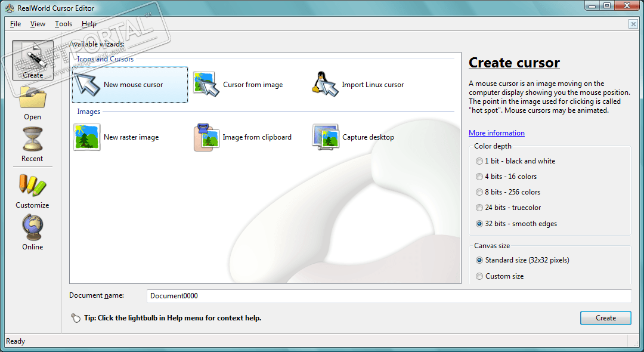
Task: Click the Create cursor heading
Action: tap(514, 63)
